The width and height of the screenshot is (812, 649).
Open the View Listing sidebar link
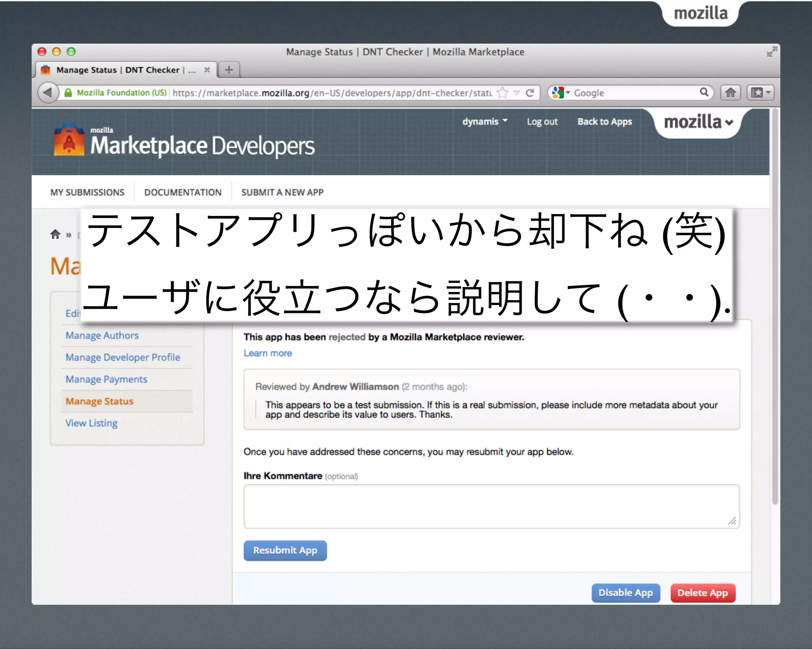click(x=91, y=423)
